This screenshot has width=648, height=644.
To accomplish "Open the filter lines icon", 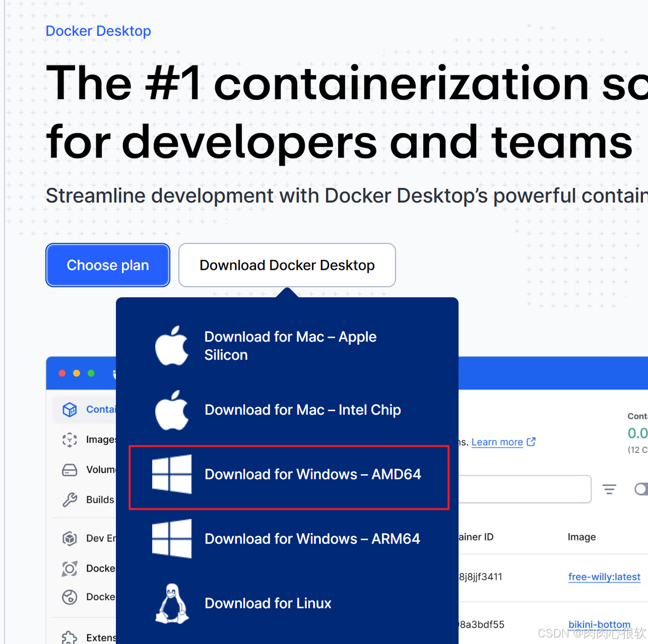I will click(x=609, y=489).
